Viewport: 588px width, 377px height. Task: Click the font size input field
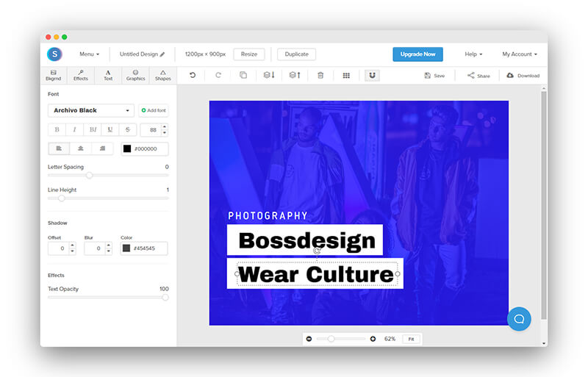151,129
